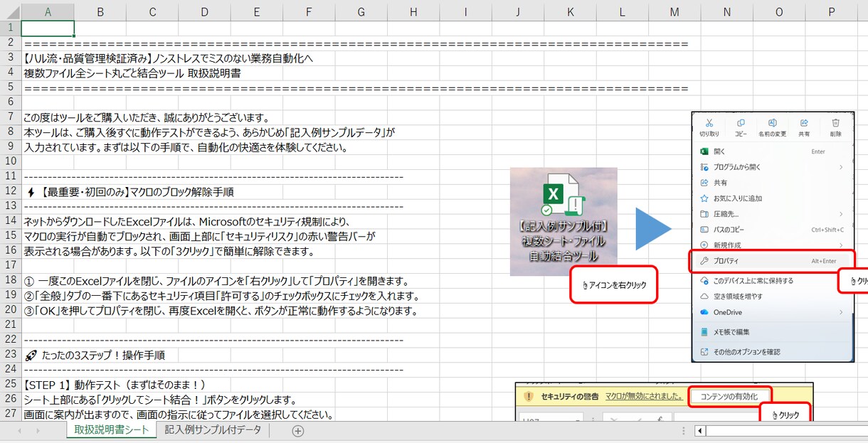Select row 7 header
Screen dimensions: 868x443
tap(11, 117)
